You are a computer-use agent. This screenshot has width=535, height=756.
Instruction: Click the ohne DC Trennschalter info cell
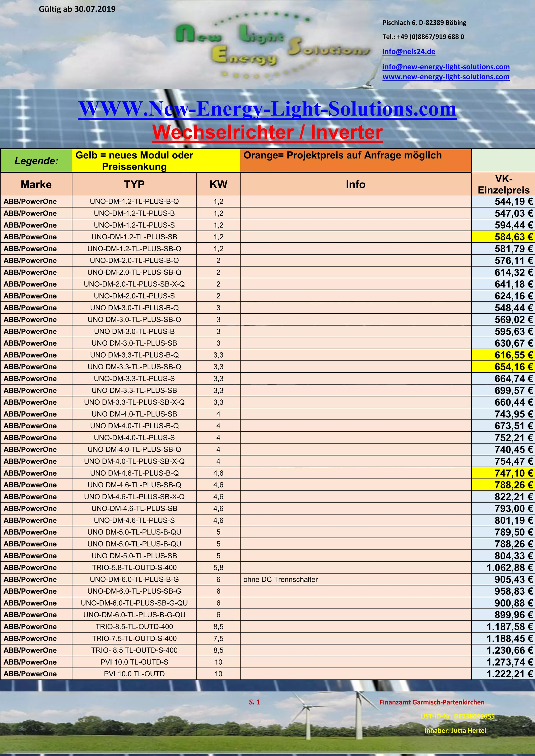(281, 580)
